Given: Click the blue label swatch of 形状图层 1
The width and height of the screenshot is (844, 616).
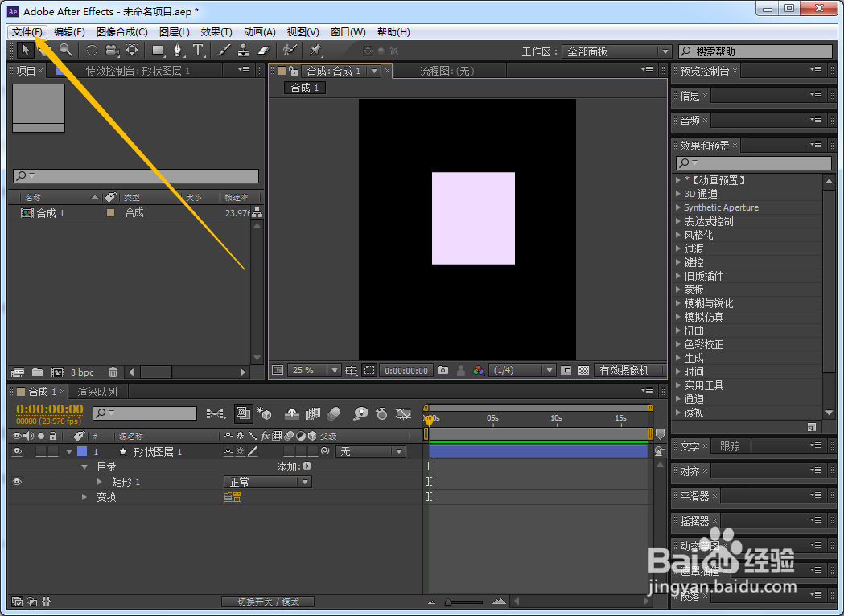Looking at the screenshot, I should [x=82, y=451].
